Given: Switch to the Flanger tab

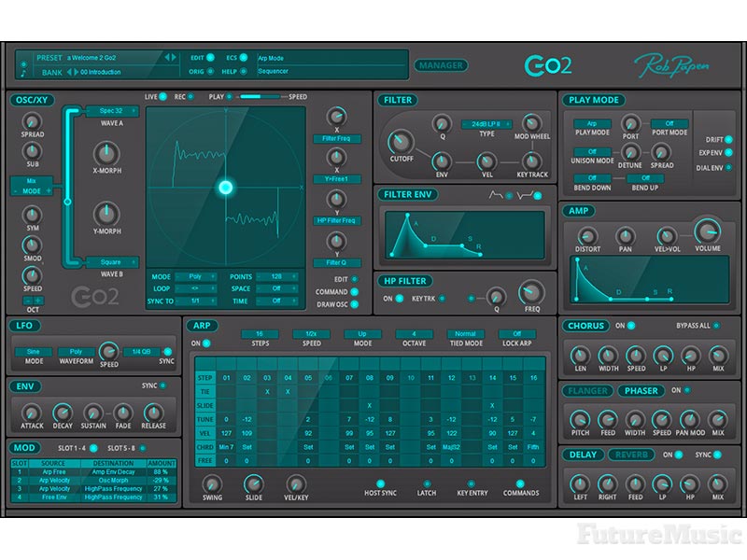Looking at the screenshot, I should tap(588, 391).
